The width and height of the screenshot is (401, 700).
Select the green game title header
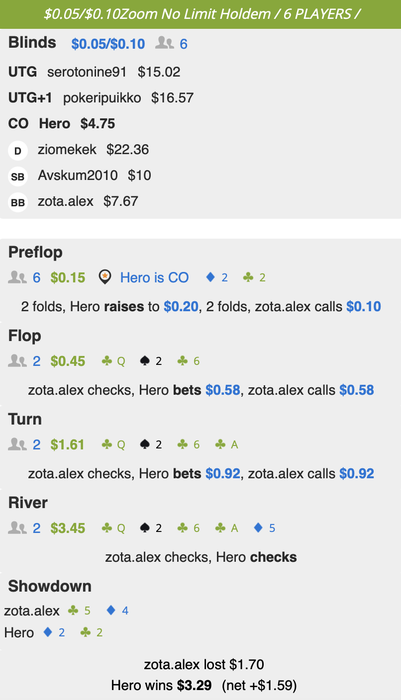click(200, 14)
